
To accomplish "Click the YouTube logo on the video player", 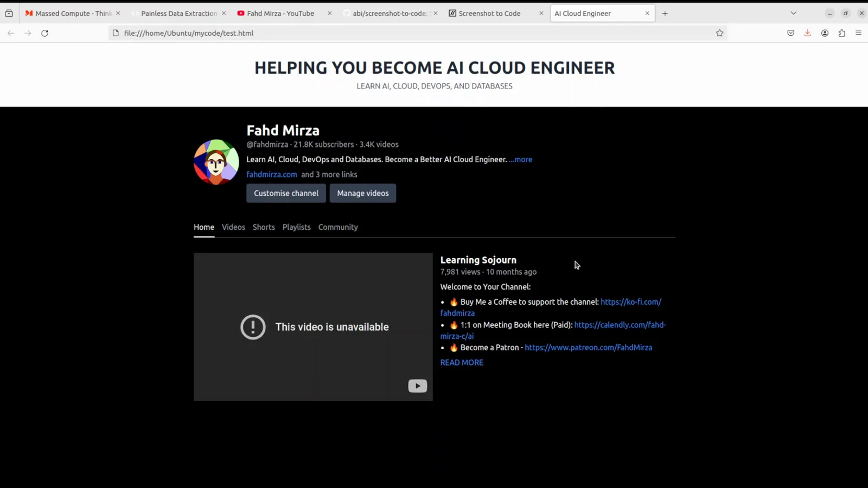I will coord(417,386).
